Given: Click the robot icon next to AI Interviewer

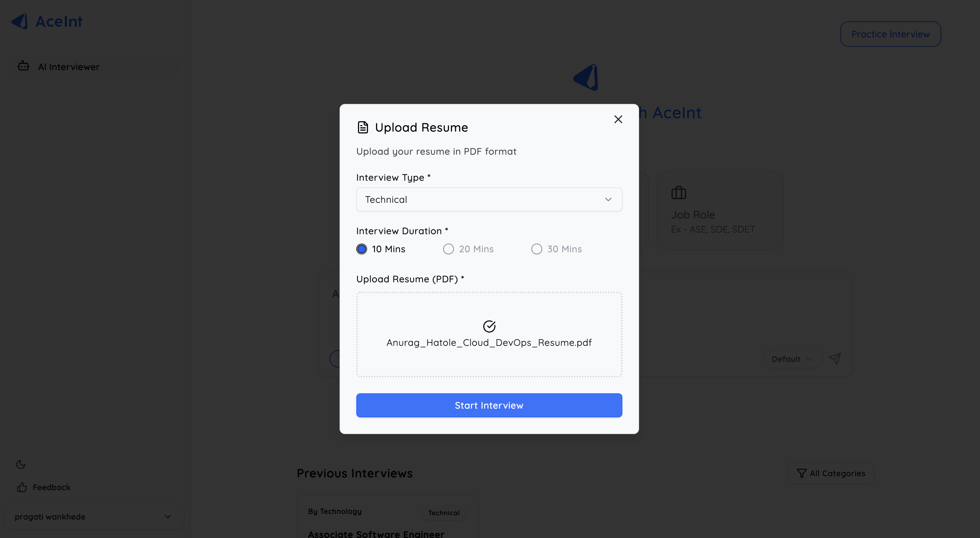Looking at the screenshot, I should pos(23,66).
